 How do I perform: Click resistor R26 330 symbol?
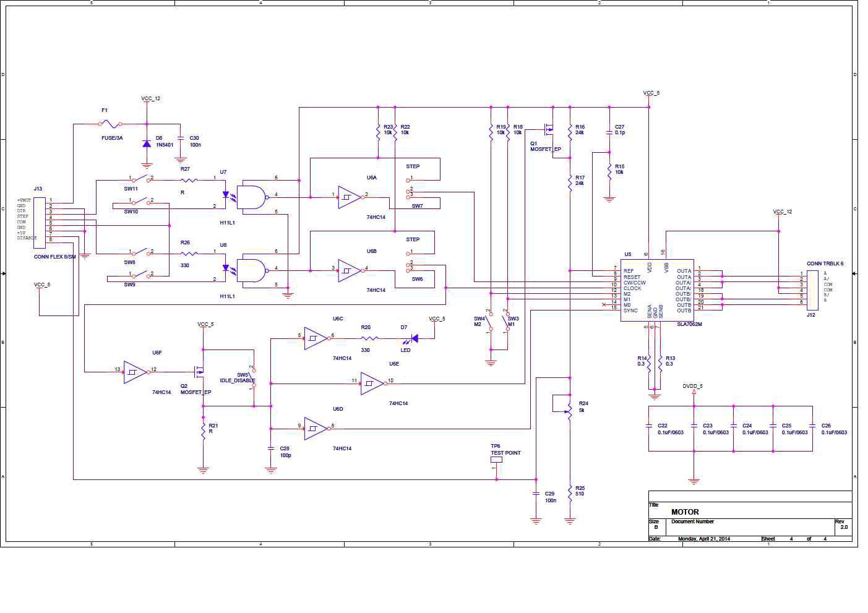pos(189,254)
